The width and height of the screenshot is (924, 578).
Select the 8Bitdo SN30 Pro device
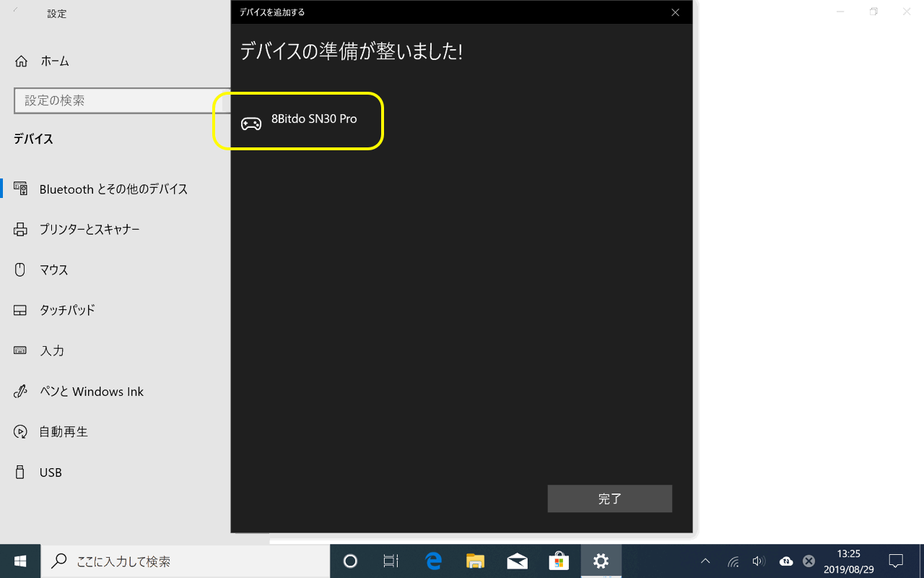(313, 119)
